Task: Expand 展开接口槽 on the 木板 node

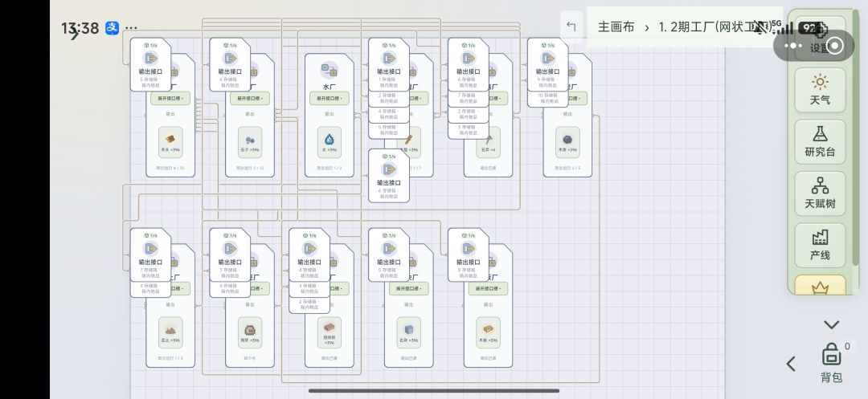Action: click(488, 288)
